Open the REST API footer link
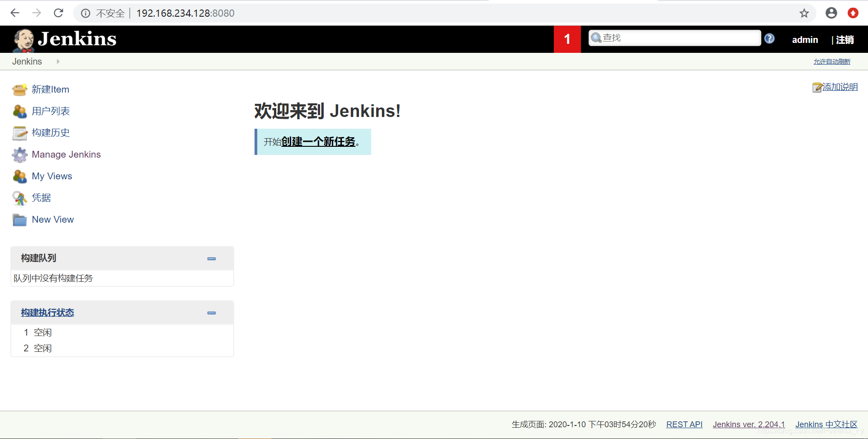 [x=684, y=425]
